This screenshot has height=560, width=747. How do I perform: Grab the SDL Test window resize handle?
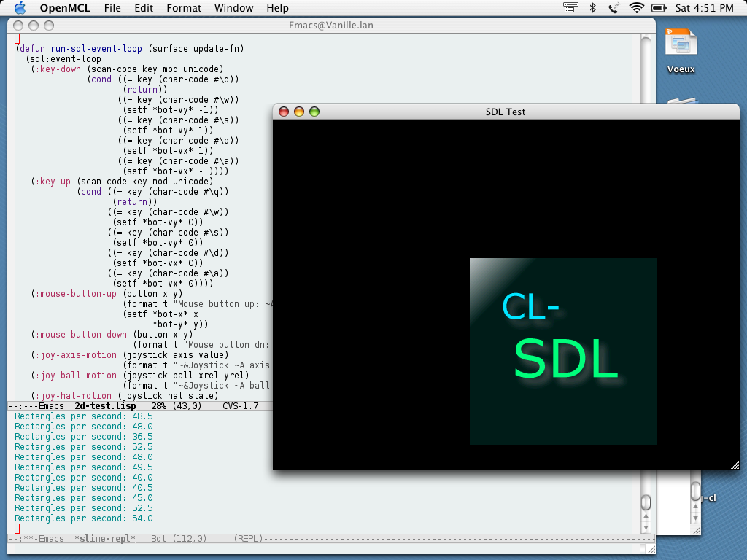pyautogui.click(x=735, y=464)
